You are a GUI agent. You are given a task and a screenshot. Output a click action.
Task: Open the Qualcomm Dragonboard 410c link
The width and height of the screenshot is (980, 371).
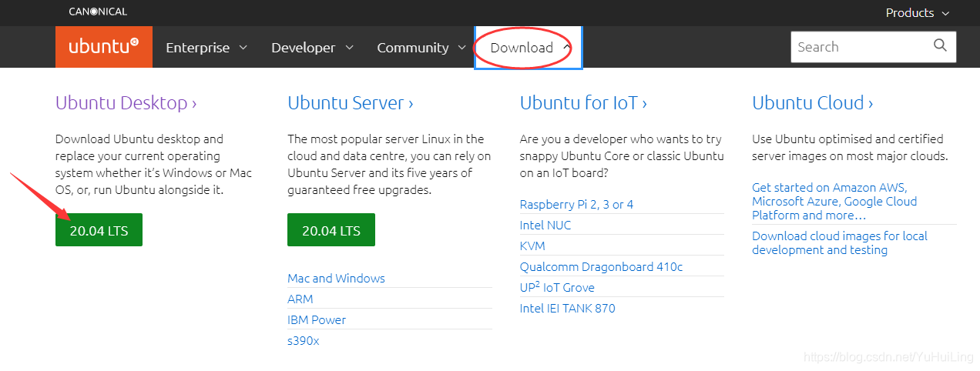(x=601, y=266)
